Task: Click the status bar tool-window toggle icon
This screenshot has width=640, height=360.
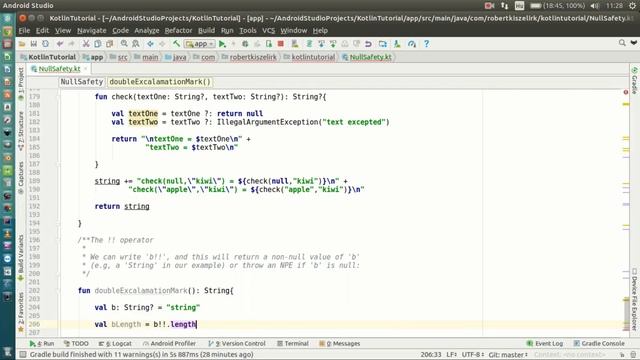Action: (x=23, y=354)
